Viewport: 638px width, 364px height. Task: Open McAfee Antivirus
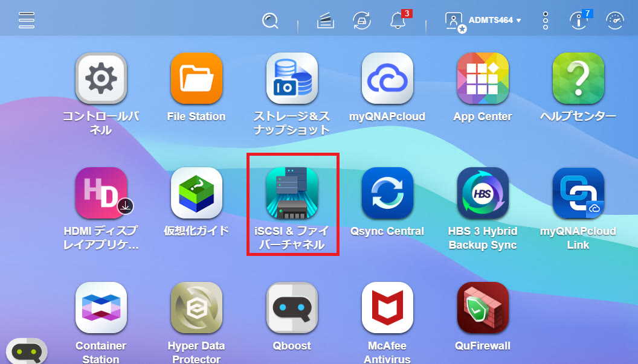coord(387,307)
